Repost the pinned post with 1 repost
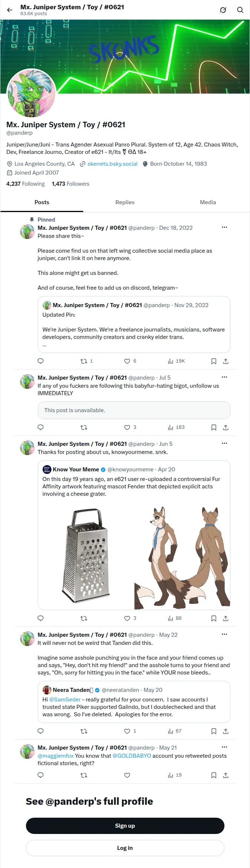 click(x=87, y=361)
